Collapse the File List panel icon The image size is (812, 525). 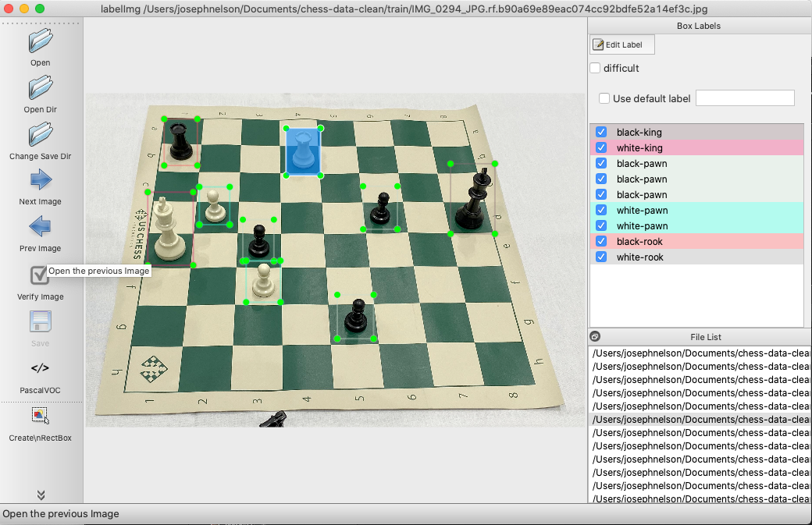(x=594, y=335)
